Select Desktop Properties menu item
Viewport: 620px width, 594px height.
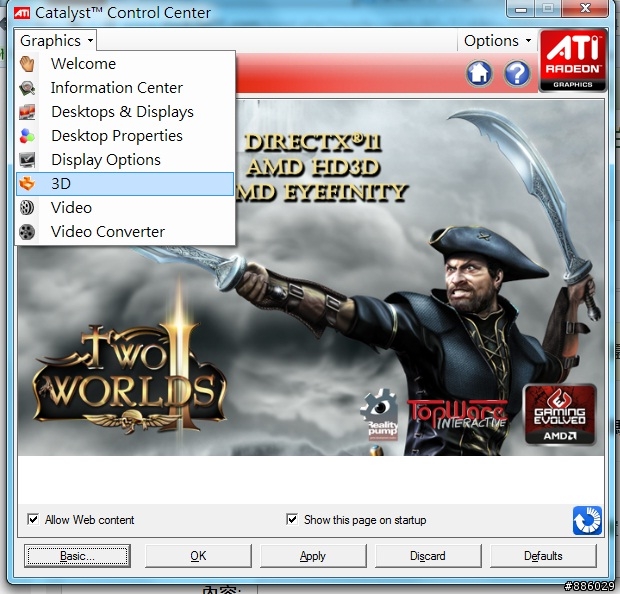[x=125, y=136]
